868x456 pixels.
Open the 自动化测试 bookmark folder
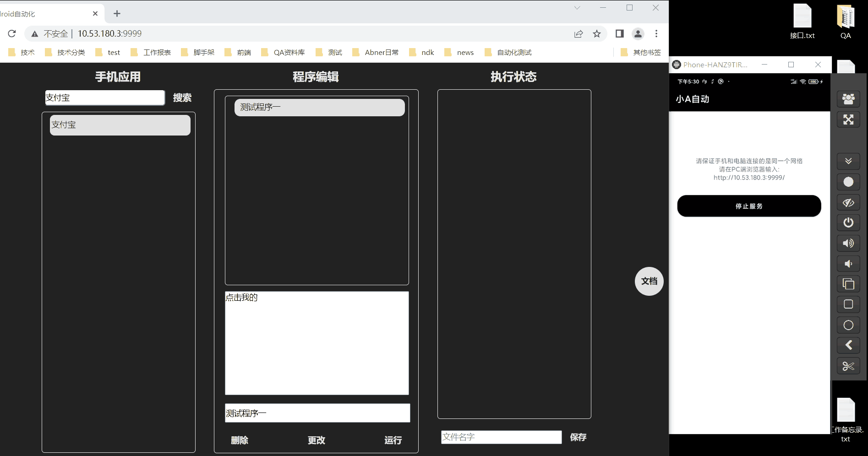click(508, 52)
